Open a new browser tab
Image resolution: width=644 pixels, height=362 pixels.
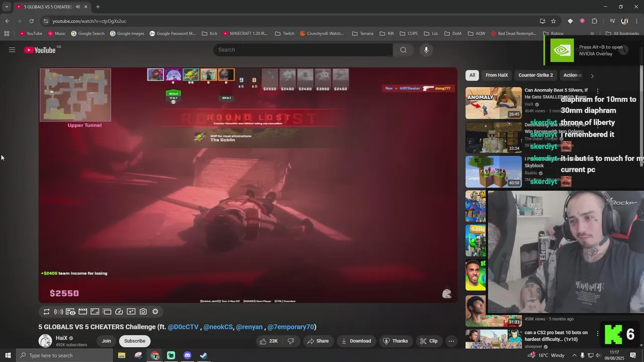coord(98,7)
